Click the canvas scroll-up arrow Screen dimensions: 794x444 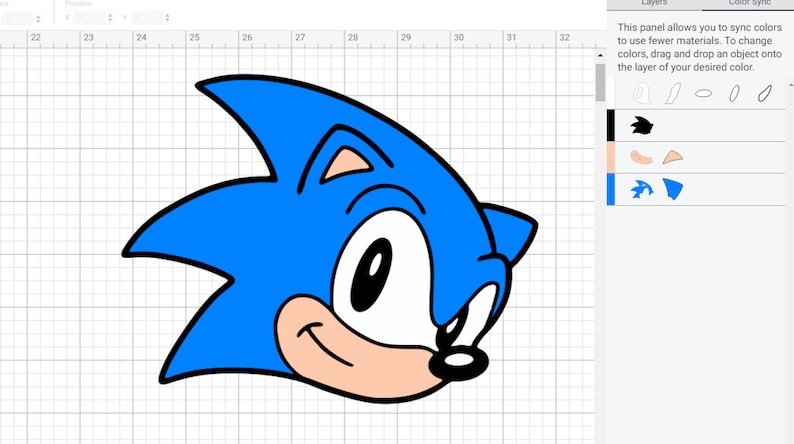(x=601, y=55)
